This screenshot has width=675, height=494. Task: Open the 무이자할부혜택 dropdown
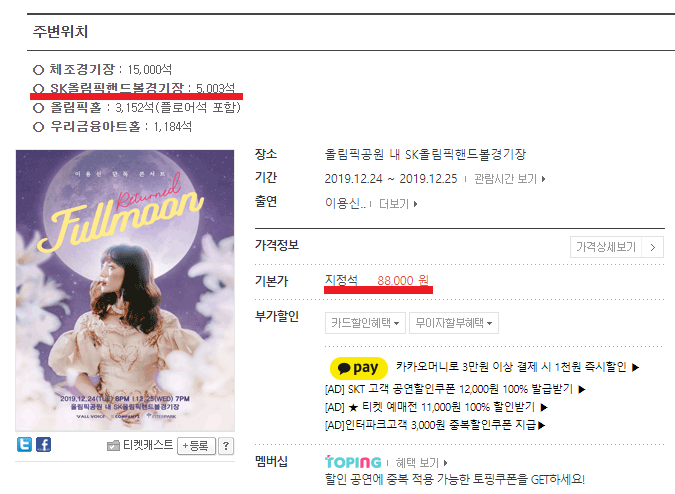tap(454, 323)
